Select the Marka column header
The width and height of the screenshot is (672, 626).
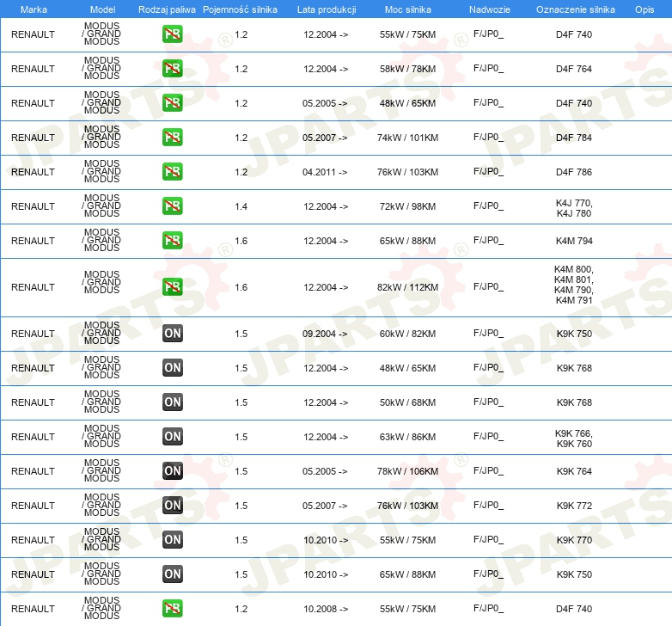click(34, 9)
